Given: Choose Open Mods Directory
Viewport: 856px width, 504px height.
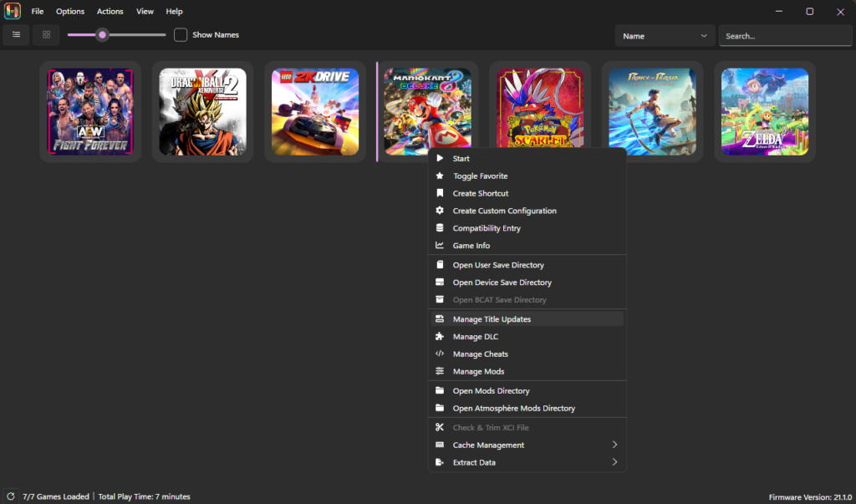Looking at the screenshot, I should pyautogui.click(x=492, y=390).
